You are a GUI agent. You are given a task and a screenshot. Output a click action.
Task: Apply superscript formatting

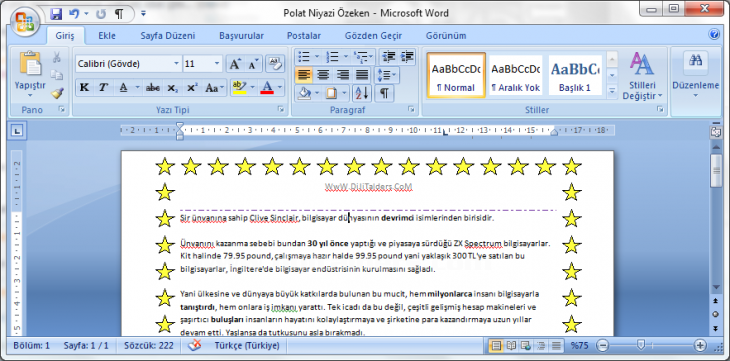[x=192, y=88]
